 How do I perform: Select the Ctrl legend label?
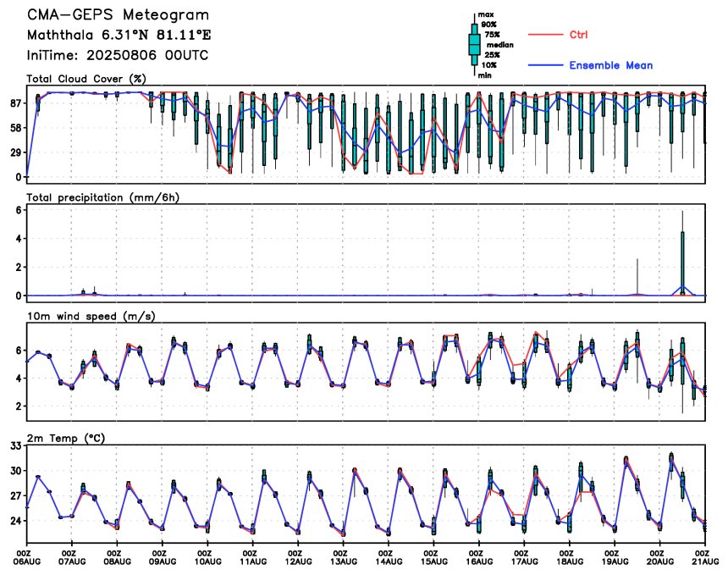pyautogui.click(x=578, y=35)
